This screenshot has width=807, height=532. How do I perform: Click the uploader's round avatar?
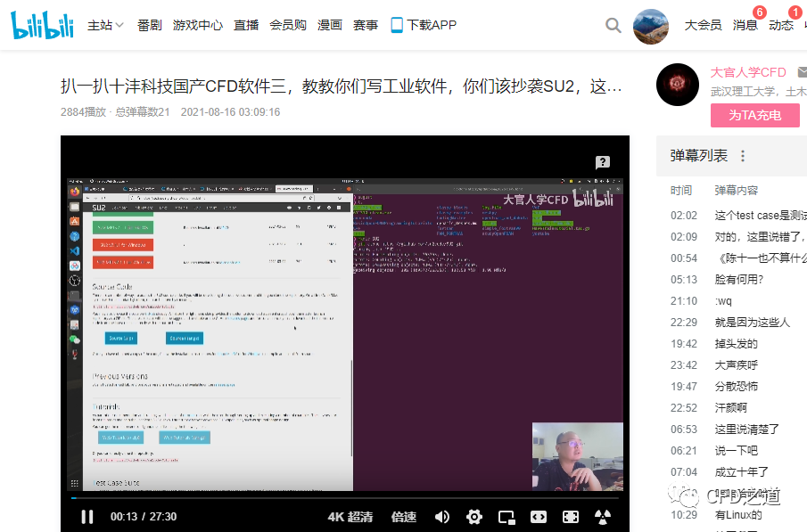click(678, 85)
